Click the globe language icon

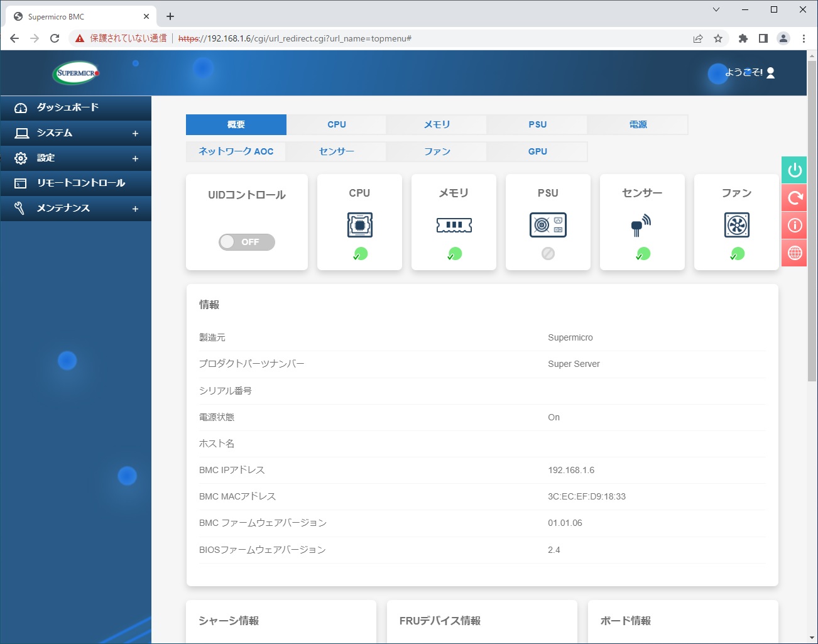[793, 253]
